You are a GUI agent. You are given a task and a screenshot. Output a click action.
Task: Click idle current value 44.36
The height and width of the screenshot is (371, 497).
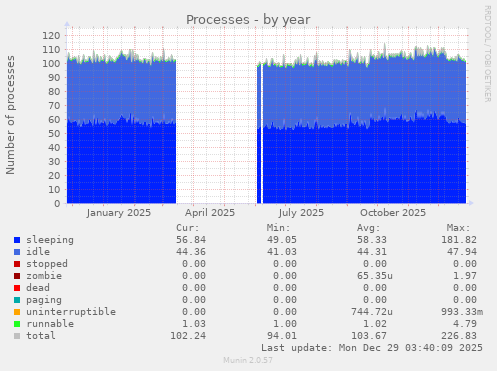[x=191, y=252]
